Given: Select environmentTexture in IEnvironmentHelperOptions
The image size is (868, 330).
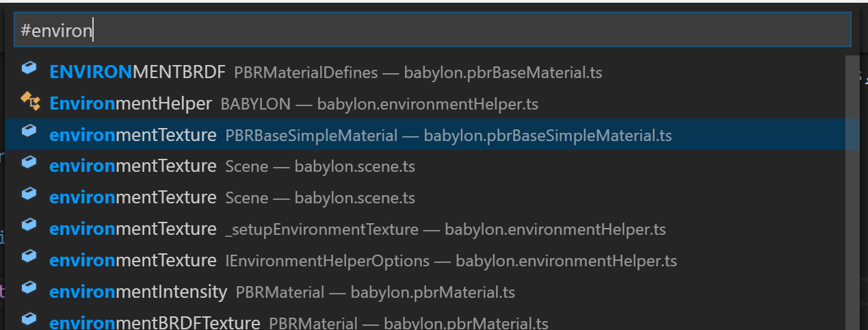Looking at the screenshot, I should click(432, 261).
